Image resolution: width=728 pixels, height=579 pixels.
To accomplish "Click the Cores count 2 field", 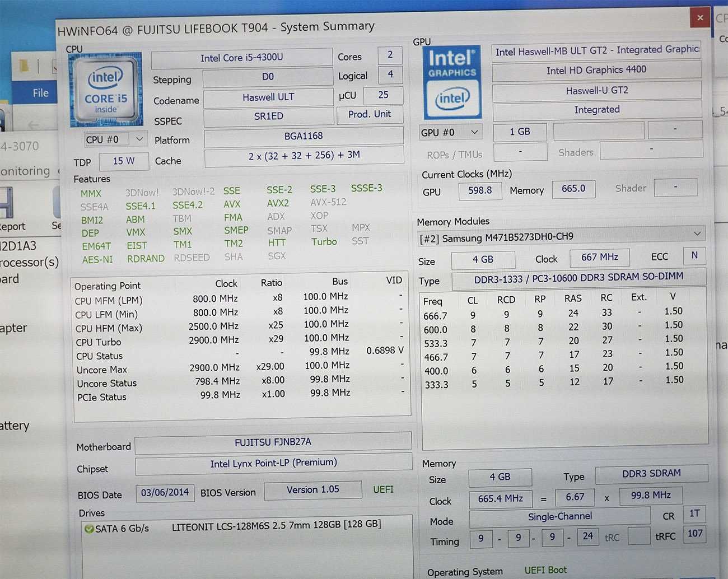I will [390, 55].
